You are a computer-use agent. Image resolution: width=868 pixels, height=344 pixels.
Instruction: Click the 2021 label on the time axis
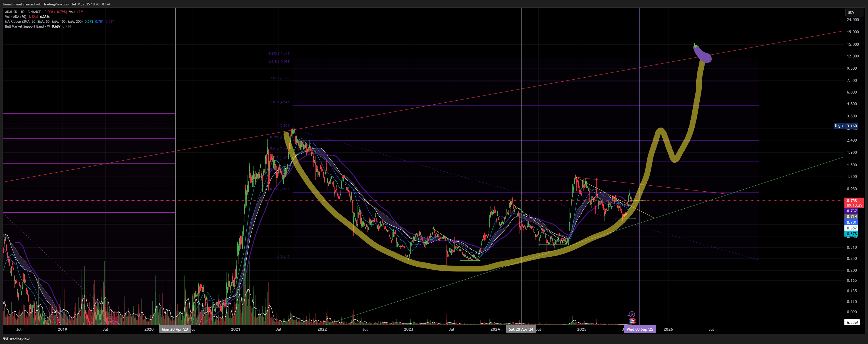point(236,329)
